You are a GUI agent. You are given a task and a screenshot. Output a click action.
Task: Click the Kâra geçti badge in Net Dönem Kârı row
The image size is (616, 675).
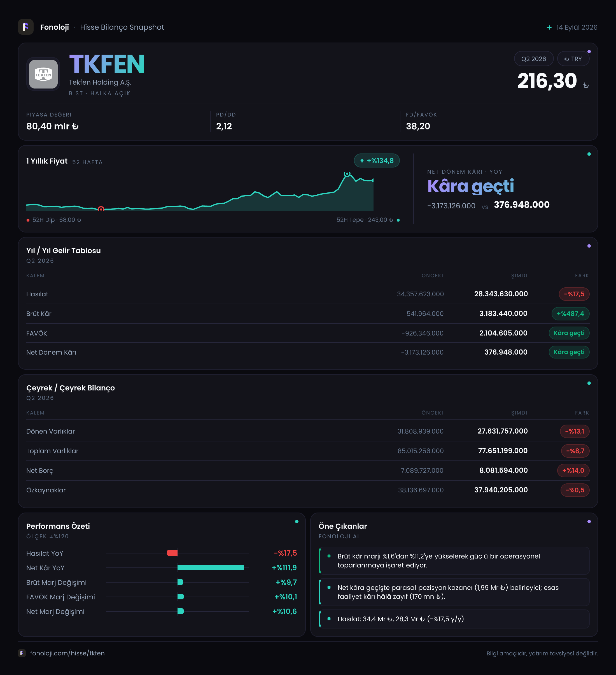click(569, 352)
